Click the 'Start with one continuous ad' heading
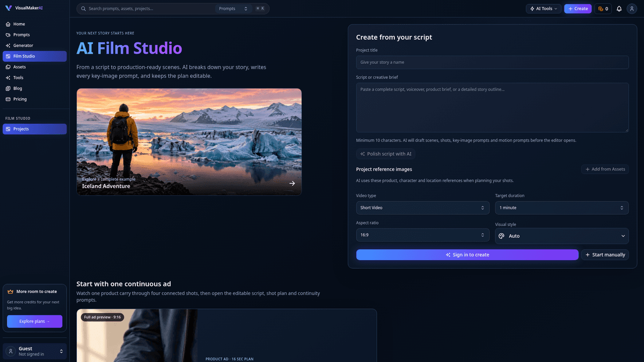 pos(123,284)
